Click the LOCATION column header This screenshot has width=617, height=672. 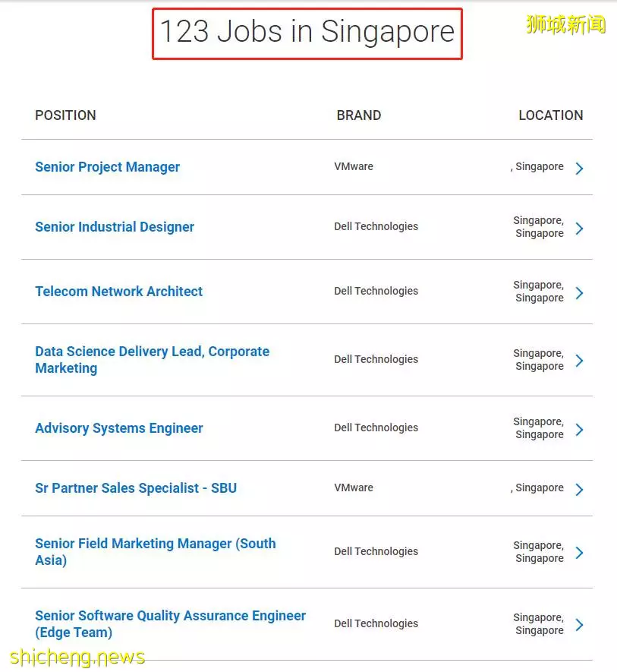point(551,115)
